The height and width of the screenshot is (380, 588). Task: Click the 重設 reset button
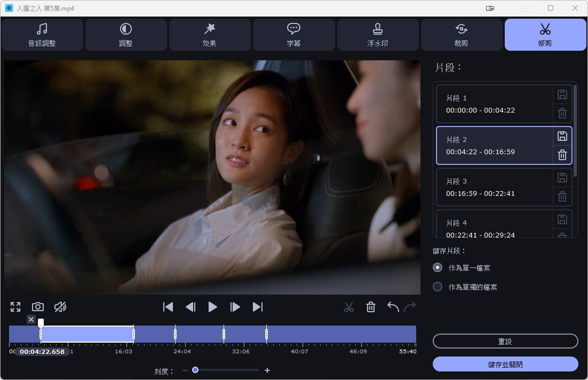pyautogui.click(x=505, y=342)
